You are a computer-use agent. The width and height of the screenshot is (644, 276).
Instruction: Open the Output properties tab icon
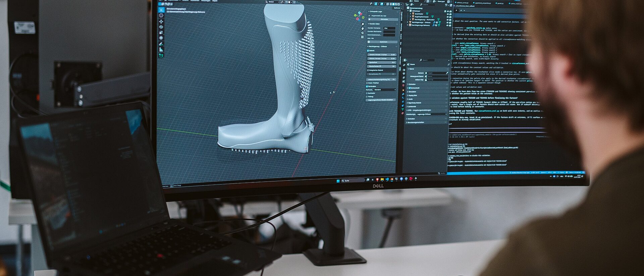[x=404, y=73]
